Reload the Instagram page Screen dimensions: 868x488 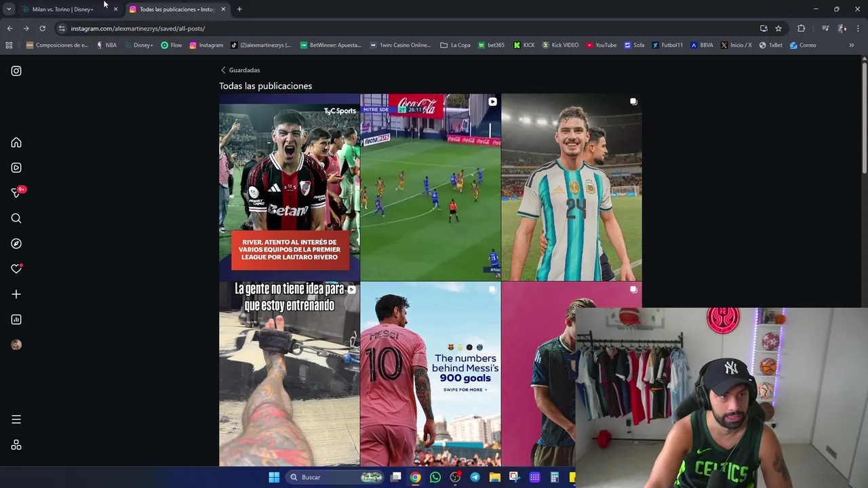tap(42, 28)
